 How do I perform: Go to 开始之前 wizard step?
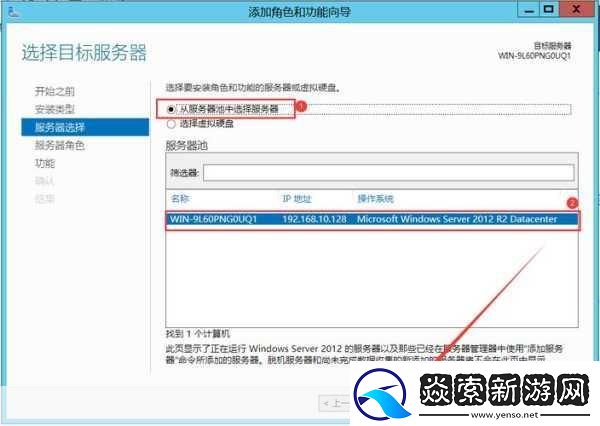click(x=54, y=91)
